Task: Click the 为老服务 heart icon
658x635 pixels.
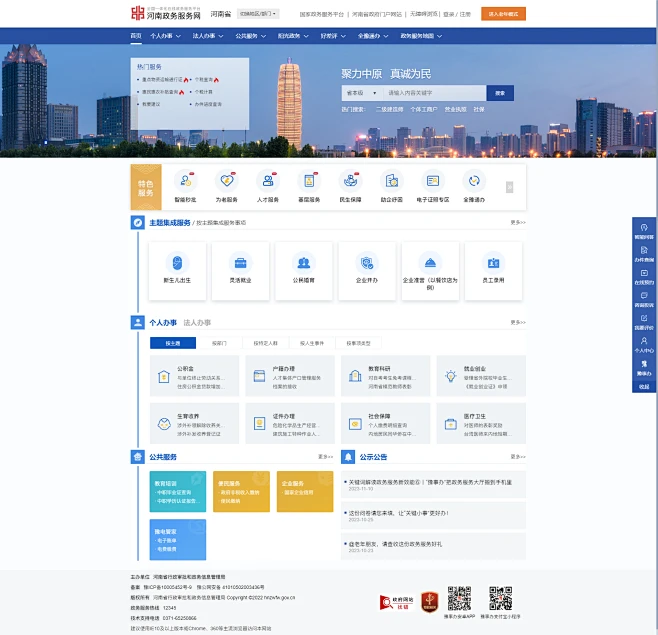Action: (x=226, y=181)
